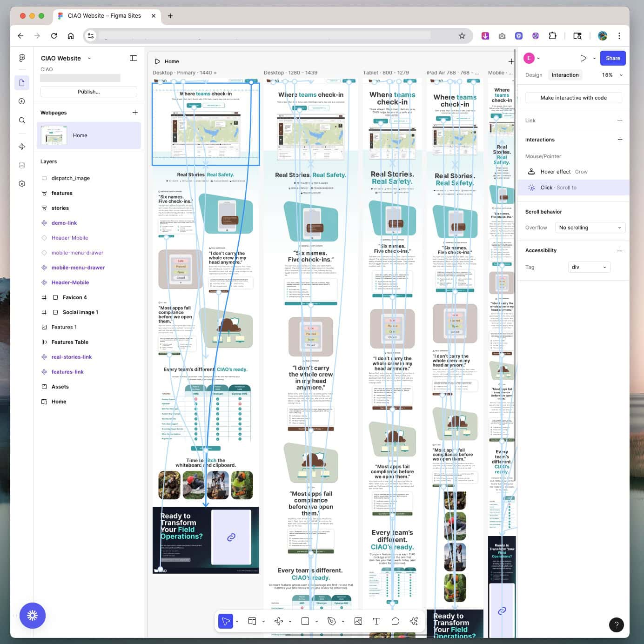Select the Pen tool
This screenshot has height=644, width=644.
(x=331, y=621)
